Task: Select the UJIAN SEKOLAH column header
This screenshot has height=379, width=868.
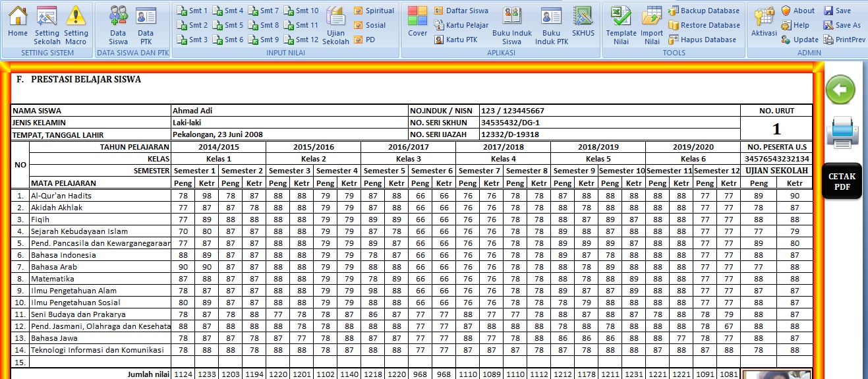Action: [x=776, y=171]
